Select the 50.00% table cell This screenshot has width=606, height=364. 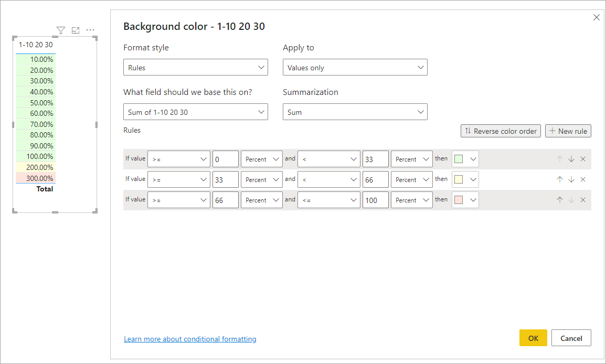(36, 103)
